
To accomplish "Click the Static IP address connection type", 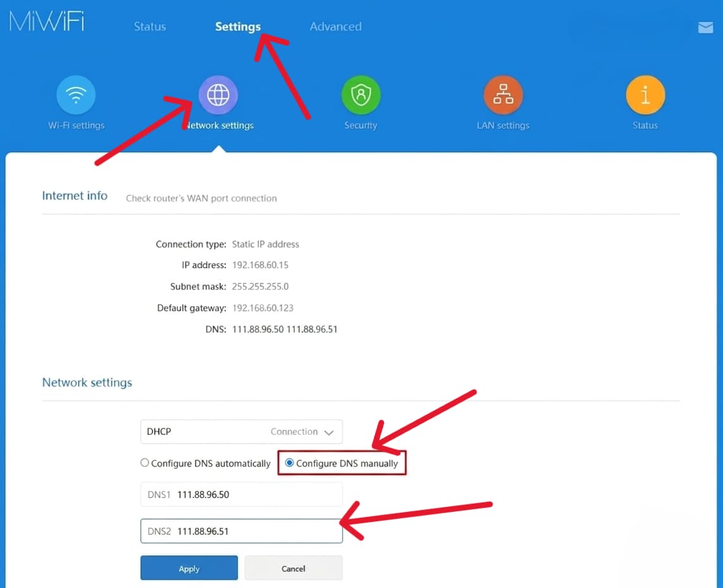I will click(x=265, y=245).
